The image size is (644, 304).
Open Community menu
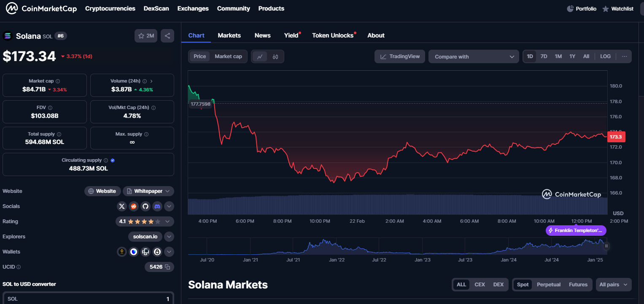click(234, 8)
